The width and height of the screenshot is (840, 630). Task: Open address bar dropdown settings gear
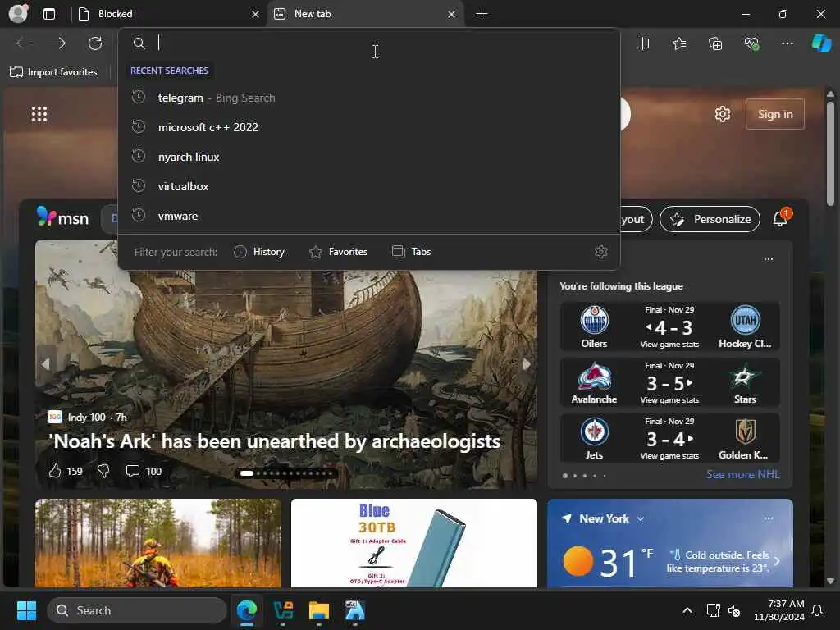pyautogui.click(x=601, y=252)
